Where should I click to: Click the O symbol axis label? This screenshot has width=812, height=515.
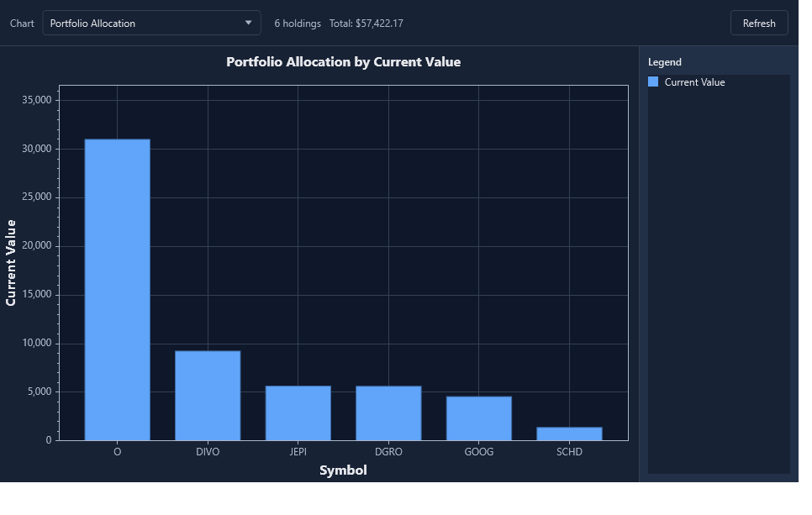118,452
